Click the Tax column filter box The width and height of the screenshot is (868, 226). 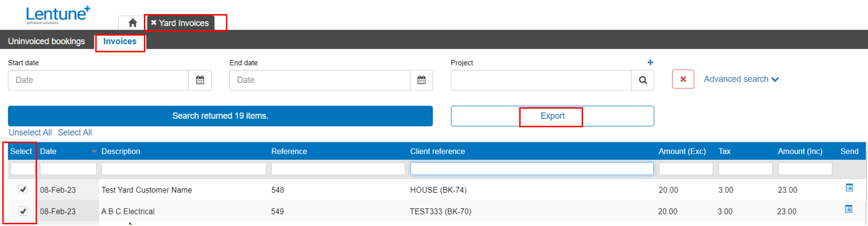coord(746,168)
